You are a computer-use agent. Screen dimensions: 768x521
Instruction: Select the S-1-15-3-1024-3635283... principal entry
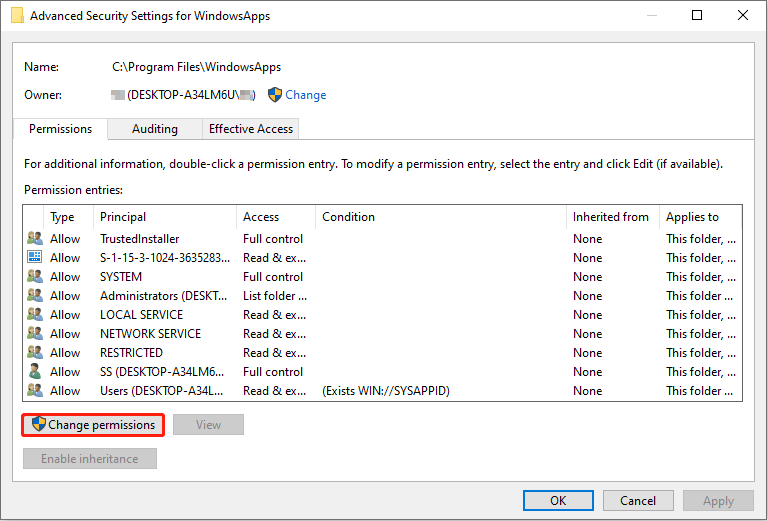165,258
